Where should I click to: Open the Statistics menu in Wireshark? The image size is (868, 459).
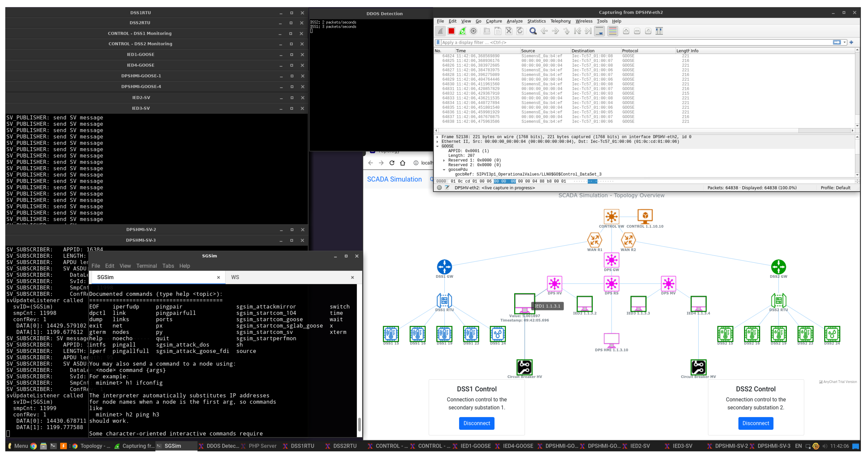[x=536, y=21]
